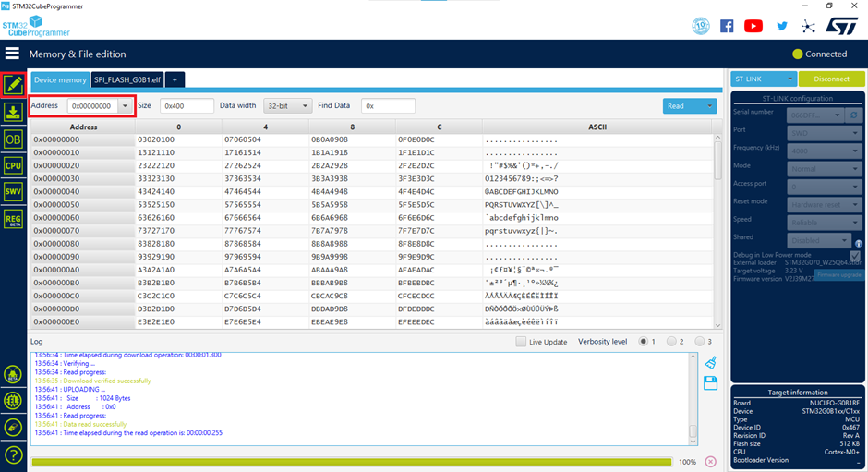
Task: Click the Firmware upgrade button
Action: [x=839, y=274]
